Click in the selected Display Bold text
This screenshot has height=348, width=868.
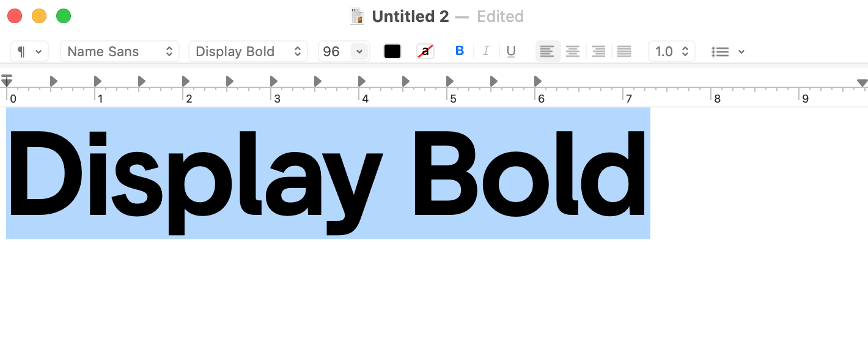[328, 173]
